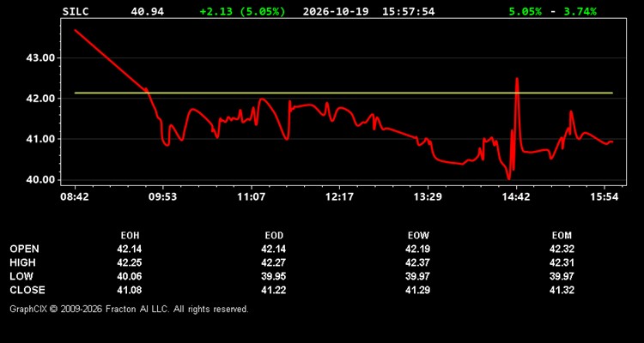Click the LOW row label
The width and height of the screenshot is (644, 343).
21,276
